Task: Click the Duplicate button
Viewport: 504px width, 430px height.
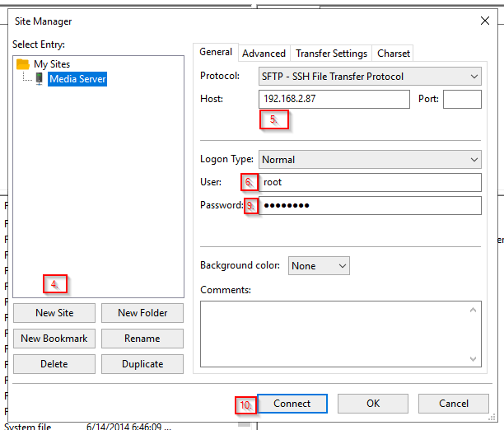Action: pyautogui.click(x=142, y=364)
